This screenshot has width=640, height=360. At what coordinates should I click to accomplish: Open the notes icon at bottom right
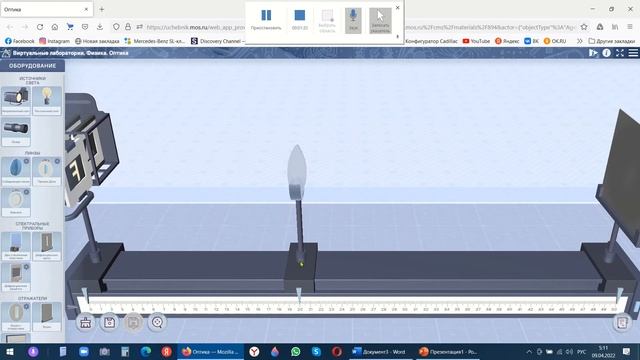[622, 323]
